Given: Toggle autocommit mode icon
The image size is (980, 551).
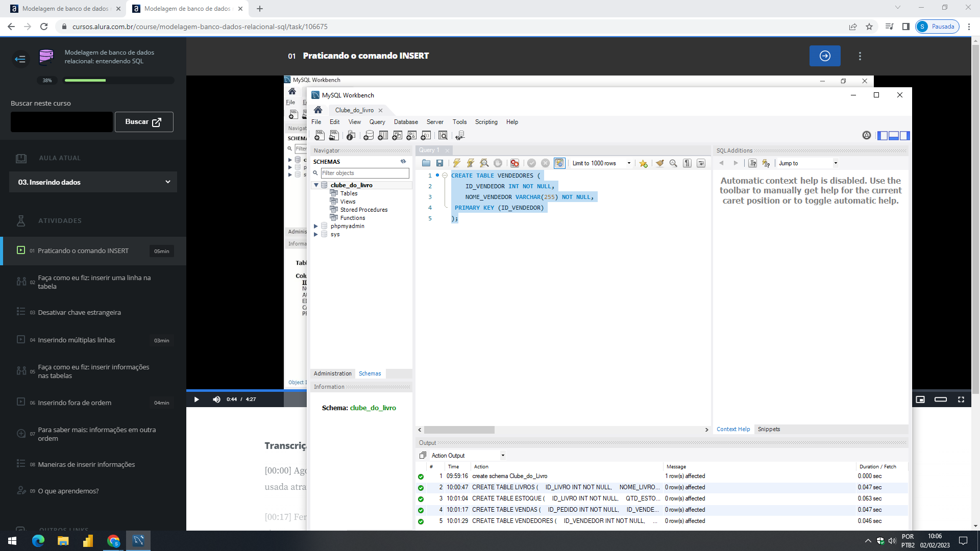Looking at the screenshot, I should tap(559, 163).
